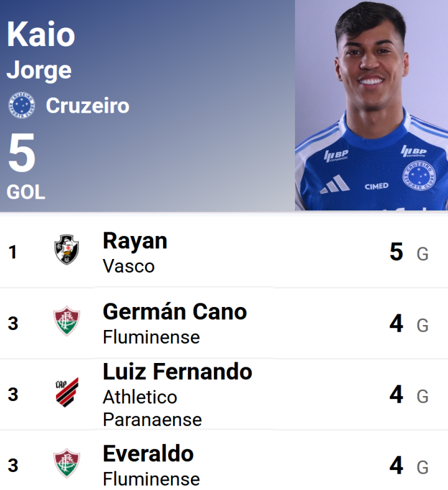This screenshot has height=490, width=448.
Task: Open Everaldo's player entry
Action: (148, 453)
